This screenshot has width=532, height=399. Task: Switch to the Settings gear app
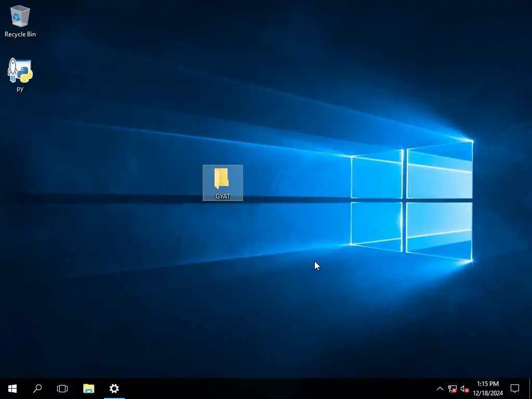click(x=114, y=389)
